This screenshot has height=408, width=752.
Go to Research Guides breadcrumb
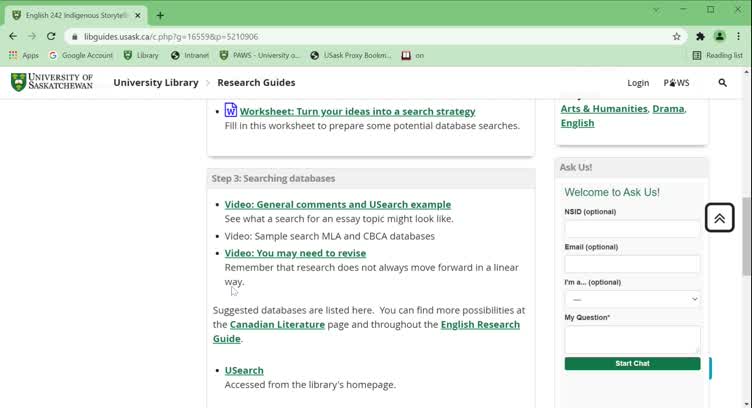click(x=256, y=82)
